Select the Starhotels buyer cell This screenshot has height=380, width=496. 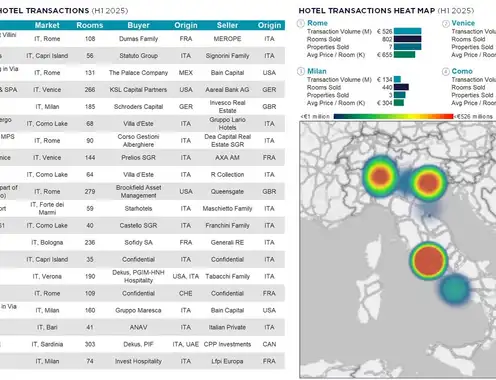click(x=138, y=208)
